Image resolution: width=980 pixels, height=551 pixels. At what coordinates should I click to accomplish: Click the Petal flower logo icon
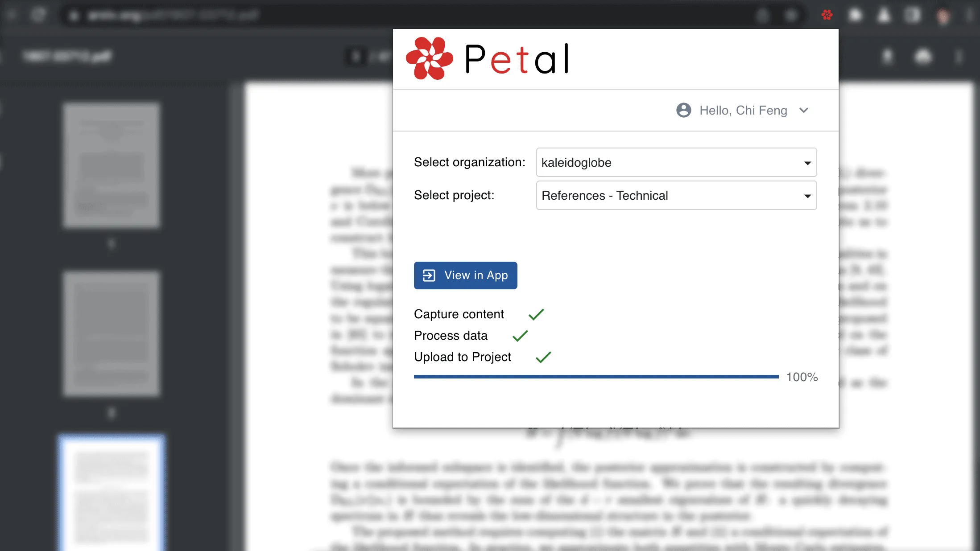(430, 58)
